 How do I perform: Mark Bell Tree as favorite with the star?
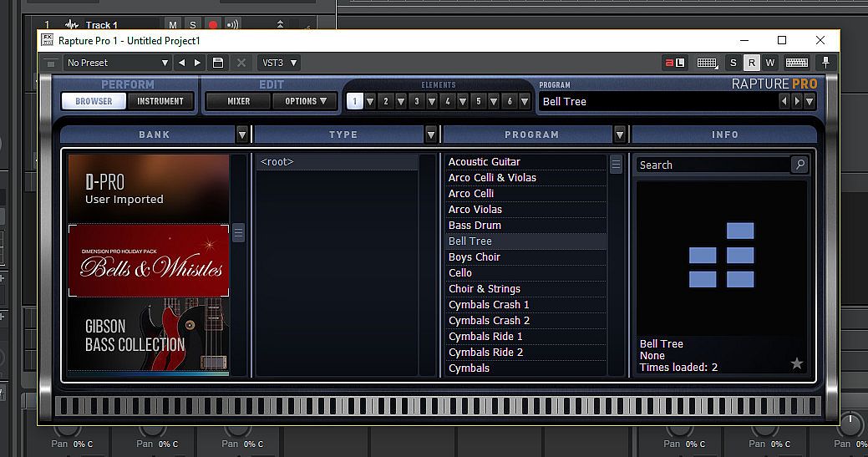pos(796,363)
